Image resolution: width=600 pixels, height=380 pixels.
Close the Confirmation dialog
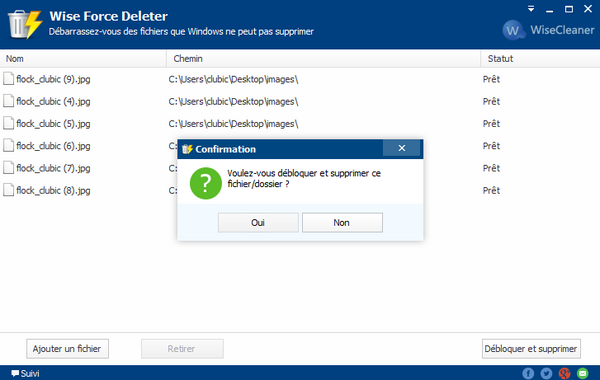(x=401, y=148)
